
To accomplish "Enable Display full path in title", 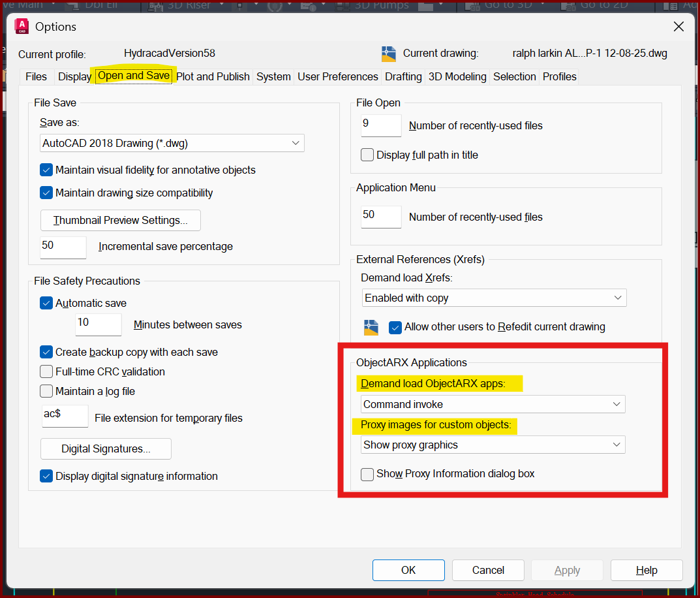I will [367, 155].
